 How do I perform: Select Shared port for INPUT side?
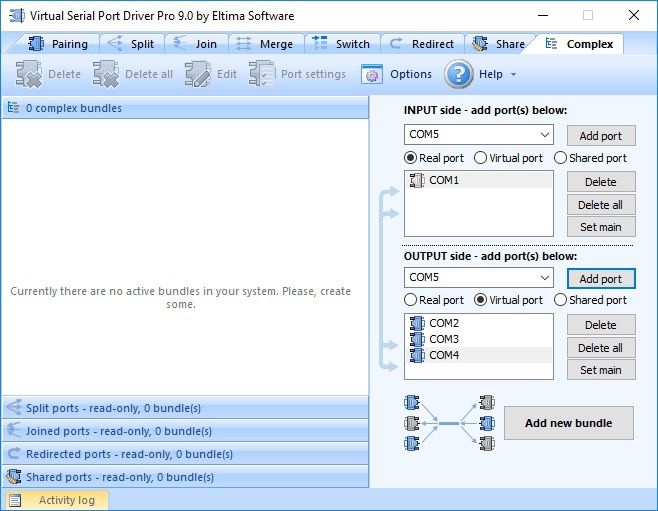590,158
